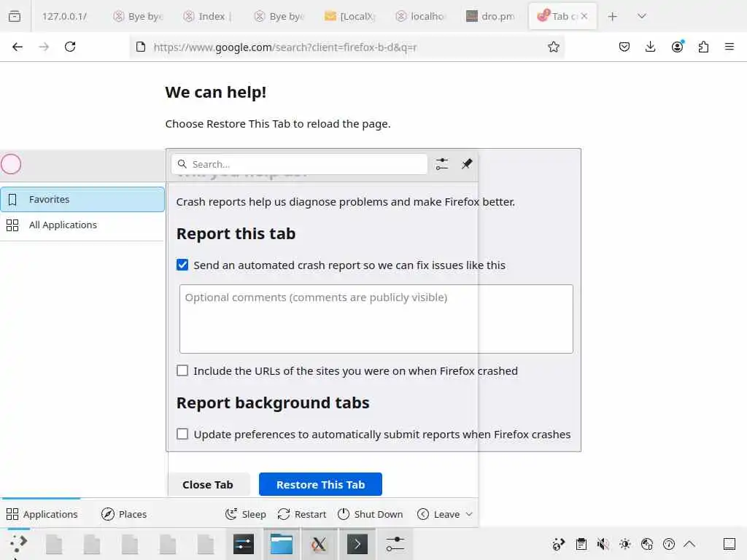Click the Shut Down button
The height and width of the screenshot is (560, 747).
pyautogui.click(x=370, y=514)
